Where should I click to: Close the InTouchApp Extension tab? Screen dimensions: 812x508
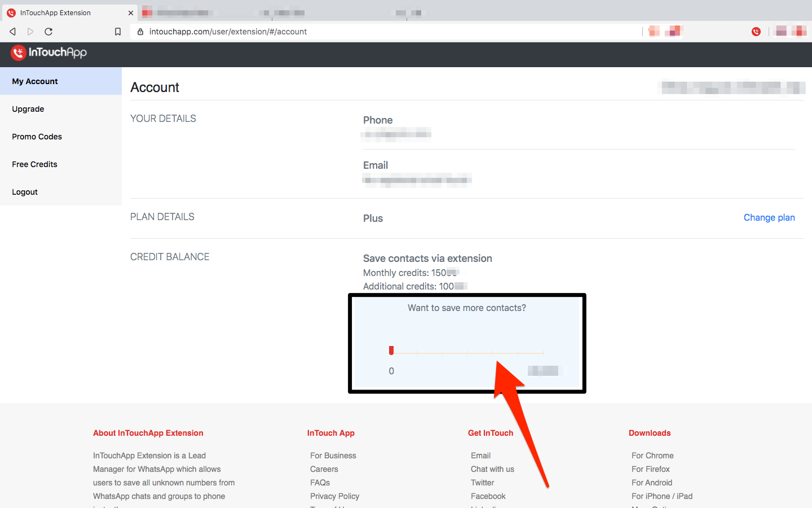point(131,12)
